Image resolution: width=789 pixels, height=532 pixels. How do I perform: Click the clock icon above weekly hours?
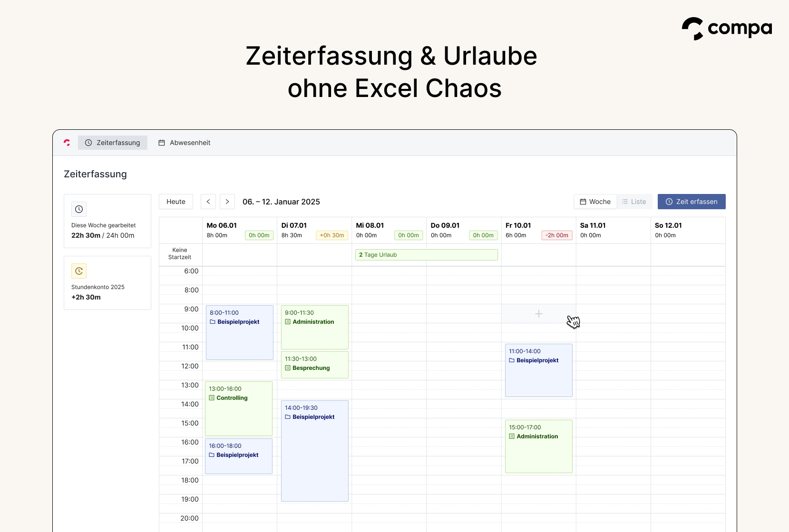(79, 209)
